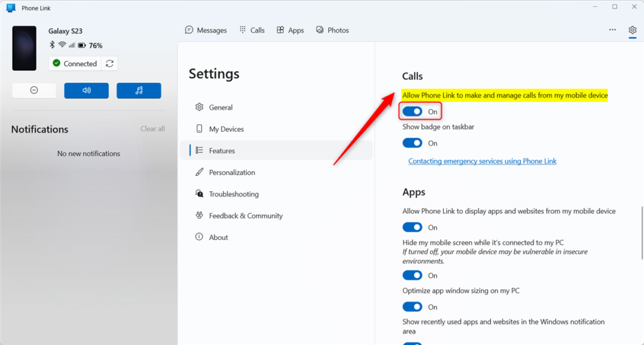This screenshot has height=345, width=644.
Task: Open the Messages tab
Action: point(206,30)
